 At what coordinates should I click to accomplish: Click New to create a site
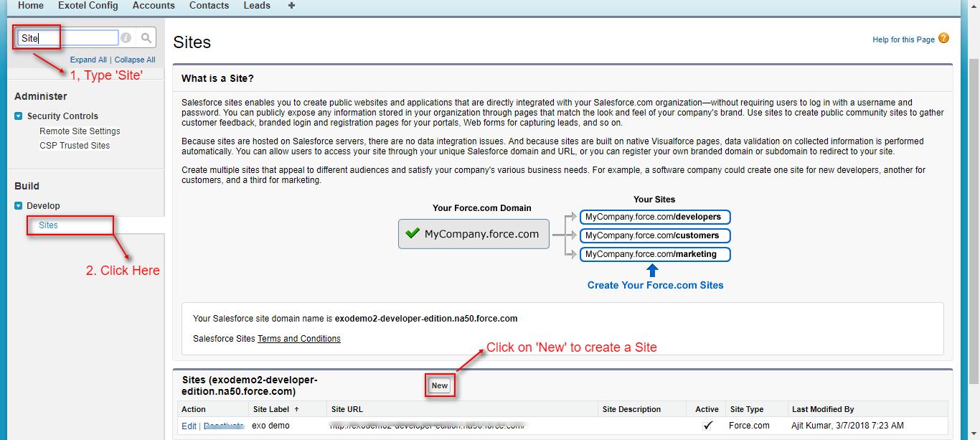tap(439, 385)
